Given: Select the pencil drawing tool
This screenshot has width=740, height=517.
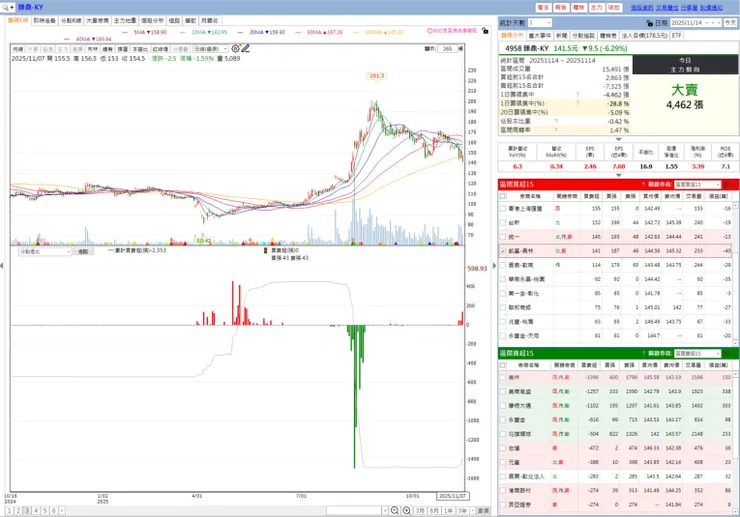Looking at the screenshot, I should [246, 49].
